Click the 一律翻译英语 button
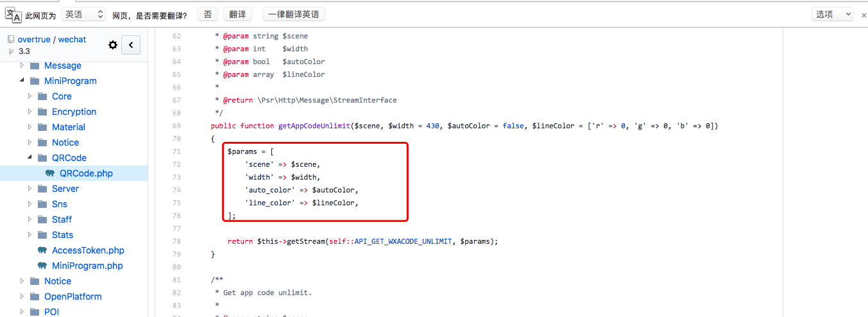 point(293,14)
